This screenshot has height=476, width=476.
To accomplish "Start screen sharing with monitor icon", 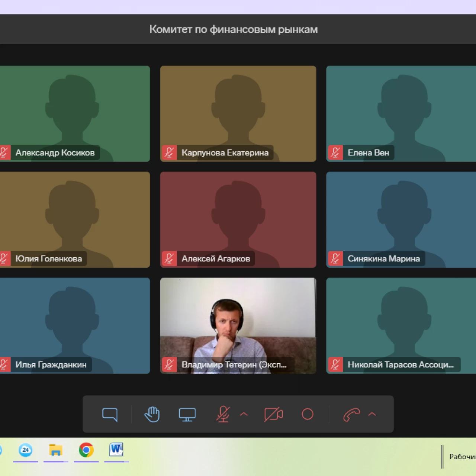I will click(x=187, y=414).
